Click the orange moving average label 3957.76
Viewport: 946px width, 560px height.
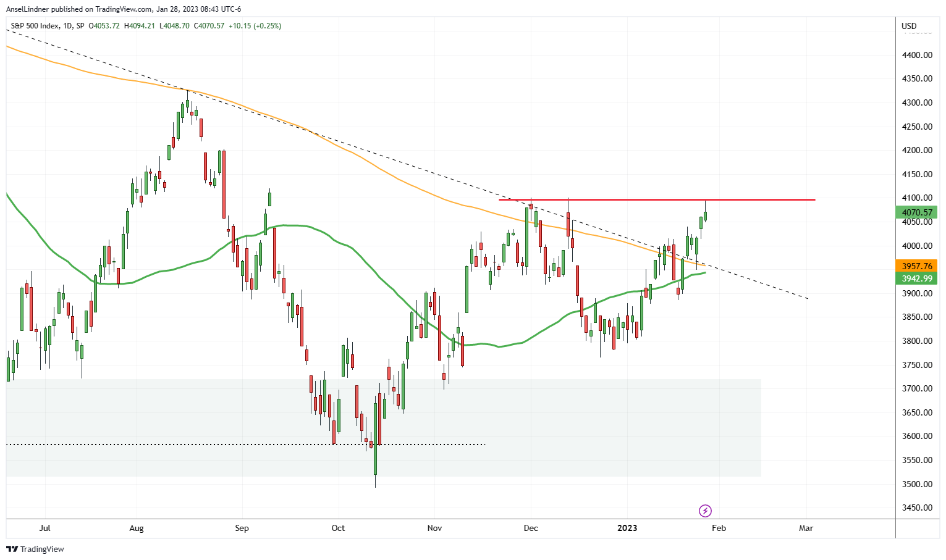pos(917,266)
